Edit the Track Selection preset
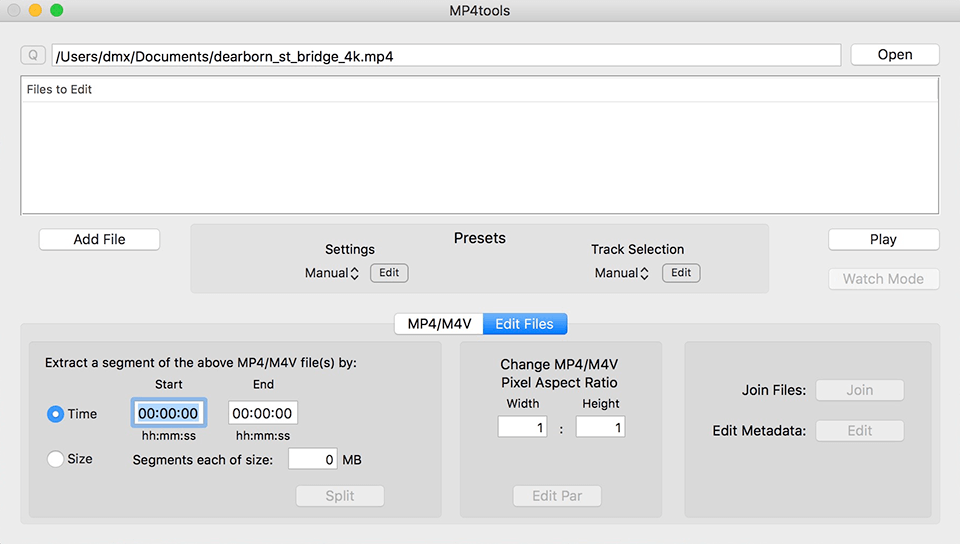 pyautogui.click(x=680, y=273)
